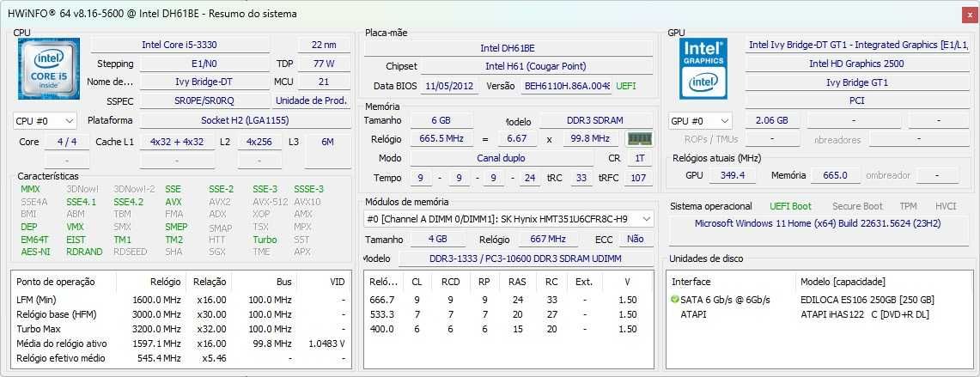
Task: Click the Intel Core i5-3330 CPU name field
Action: coord(180,45)
